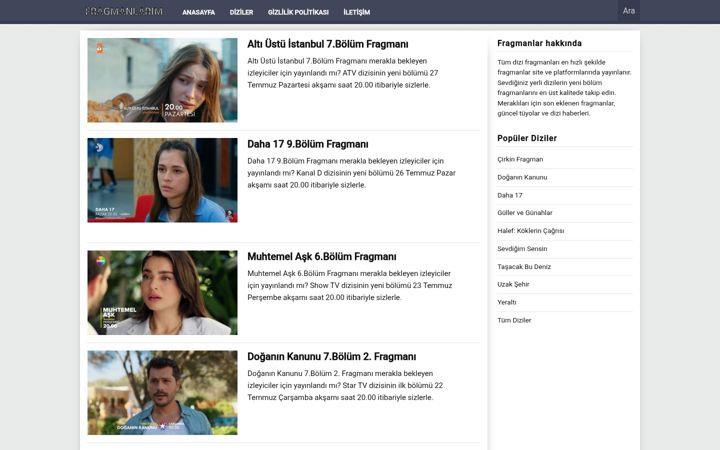Click the Popüler Diziler heading
The height and width of the screenshot is (450, 720).
tap(527, 138)
